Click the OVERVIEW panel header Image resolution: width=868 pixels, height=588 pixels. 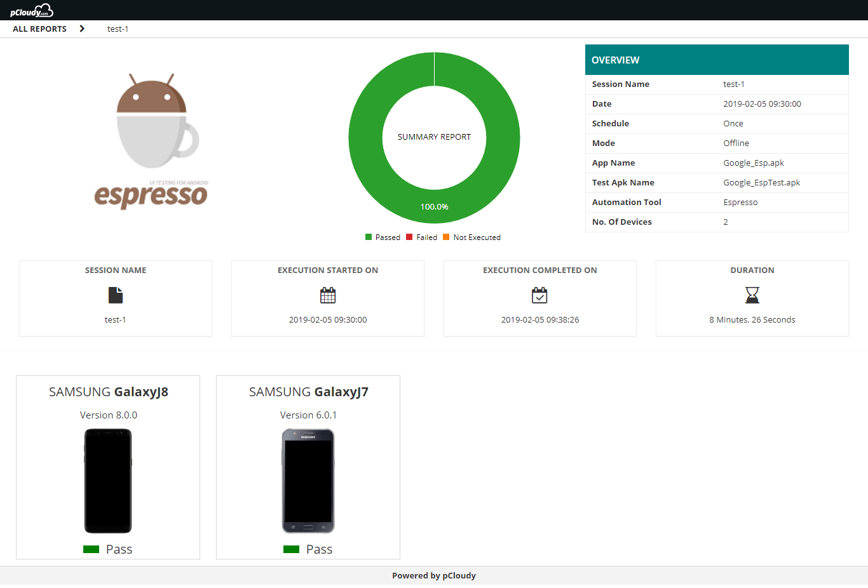coord(717,60)
